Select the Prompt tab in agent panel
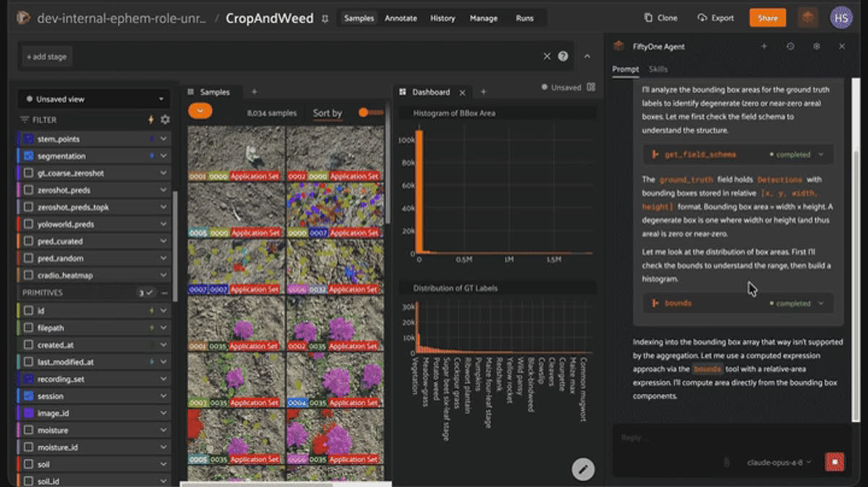This screenshot has width=868, height=487. pyautogui.click(x=626, y=69)
